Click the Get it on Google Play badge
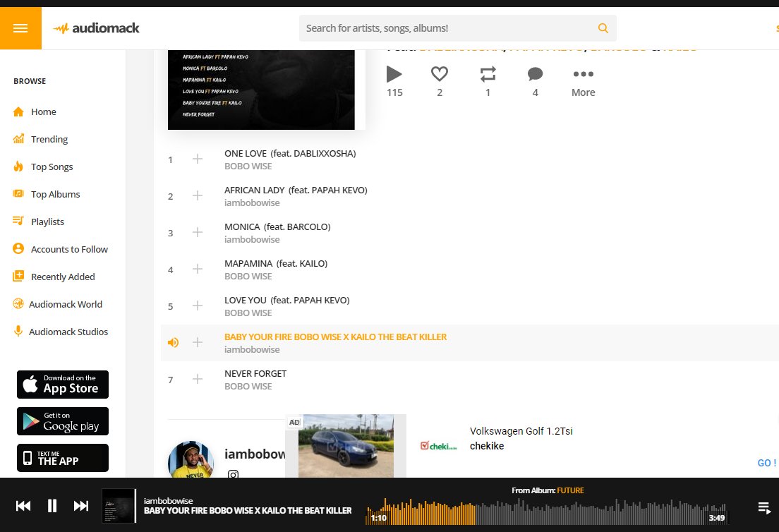This screenshot has width=779, height=532. point(63,421)
